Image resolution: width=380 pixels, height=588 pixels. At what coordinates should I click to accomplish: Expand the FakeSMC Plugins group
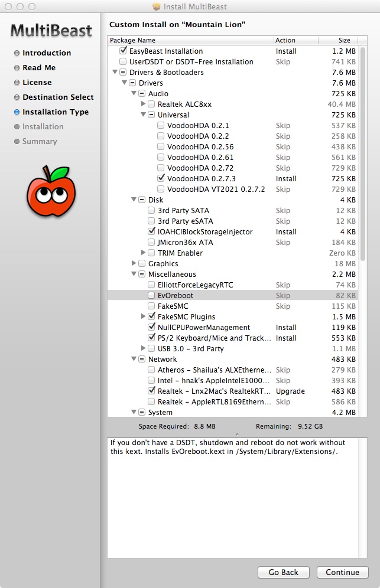coord(143,316)
